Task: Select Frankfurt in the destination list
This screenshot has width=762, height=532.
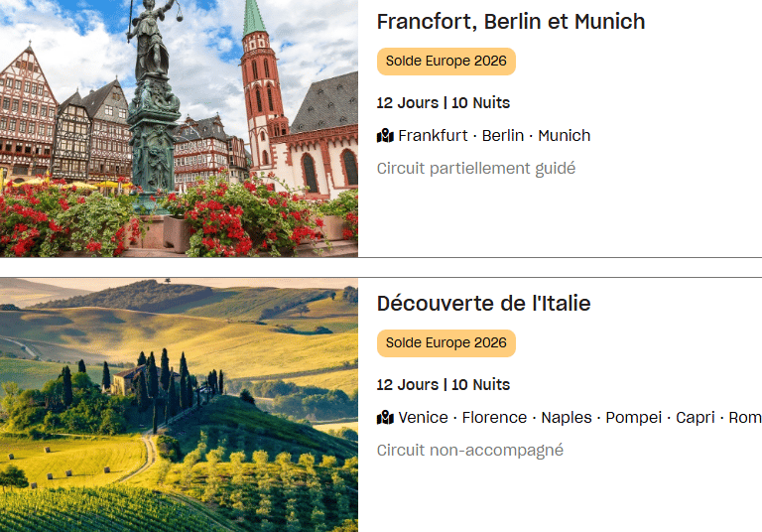Action: tap(435, 136)
